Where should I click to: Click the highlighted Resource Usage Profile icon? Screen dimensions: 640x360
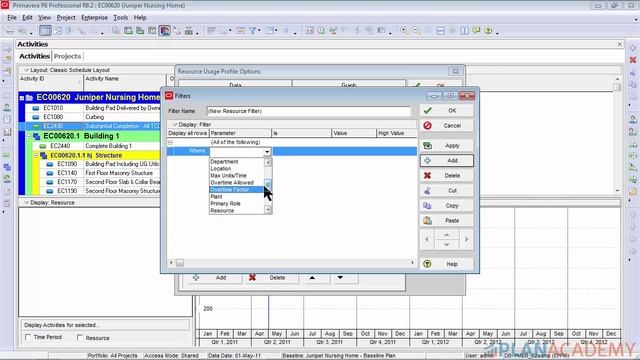[x=165, y=31]
